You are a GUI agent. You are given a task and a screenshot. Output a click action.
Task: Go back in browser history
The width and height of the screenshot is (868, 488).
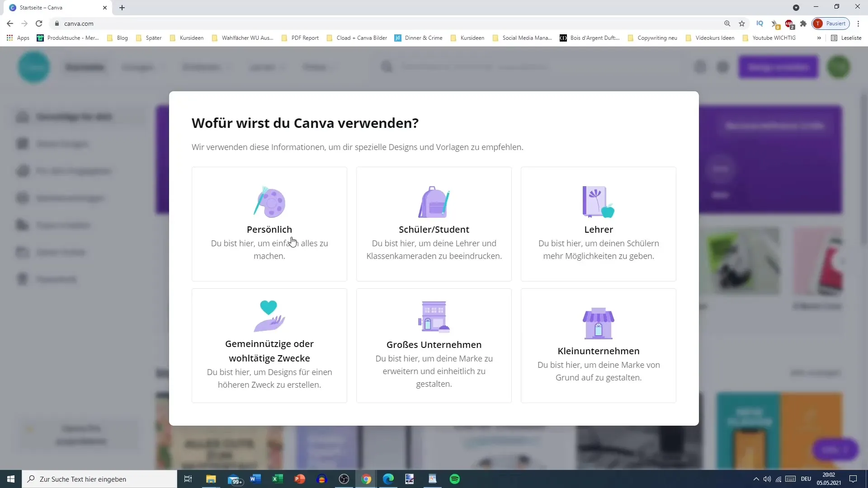click(10, 23)
